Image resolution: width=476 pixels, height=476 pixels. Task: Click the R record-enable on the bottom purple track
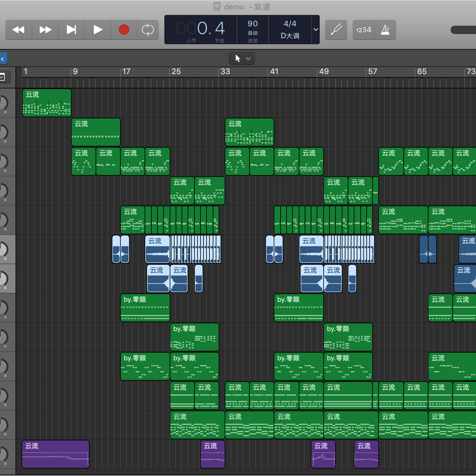coord(5,464)
